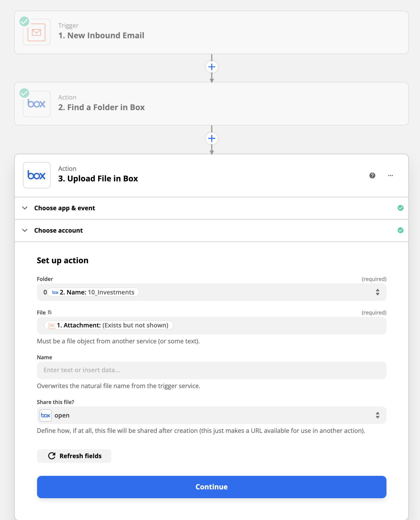Image resolution: width=420 pixels, height=520 pixels.
Task: Open the Folder dropdown
Action: (x=212, y=292)
